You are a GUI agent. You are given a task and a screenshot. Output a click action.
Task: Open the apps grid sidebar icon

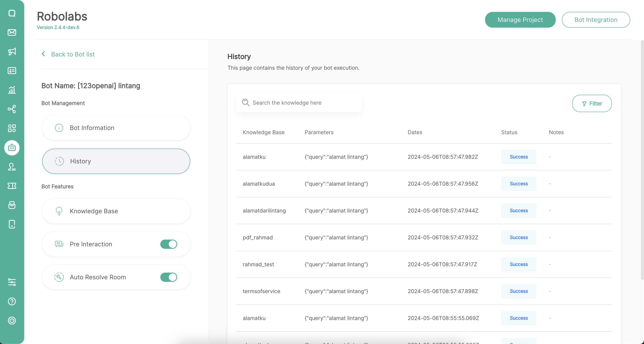click(12, 128)
